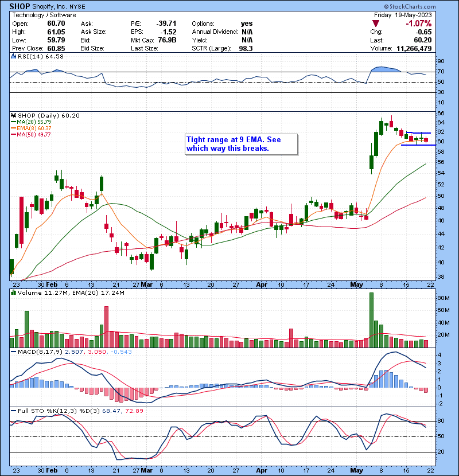Click the 80M label on the volume axis

click(x=443, y=298)
